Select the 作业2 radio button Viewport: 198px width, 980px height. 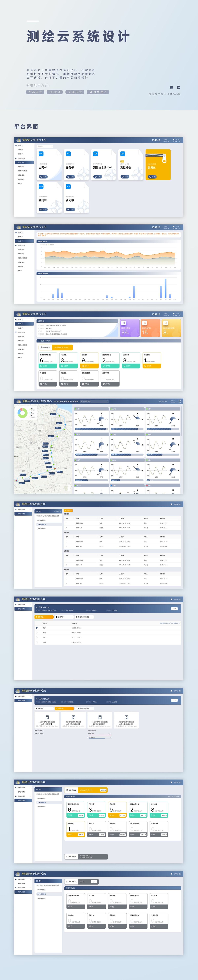coord(37,633)
